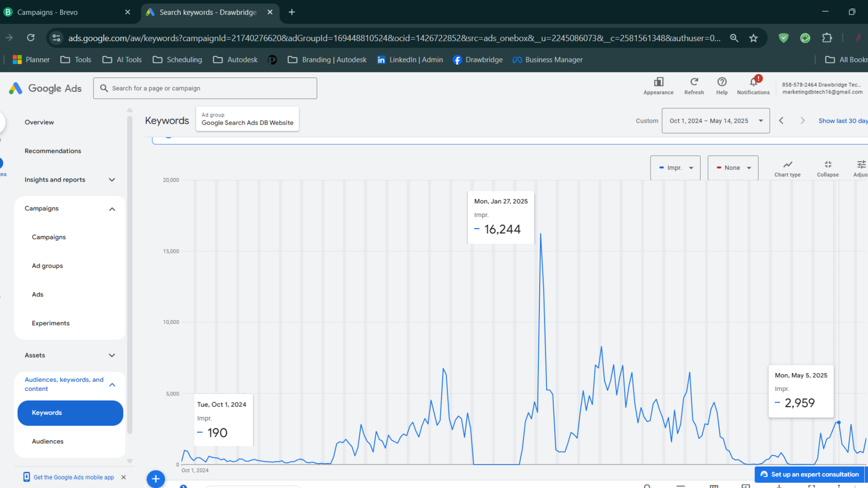This screenshot has width=868, height=488.
Task: Bookmark page with star icon
Action: point(753,38)
